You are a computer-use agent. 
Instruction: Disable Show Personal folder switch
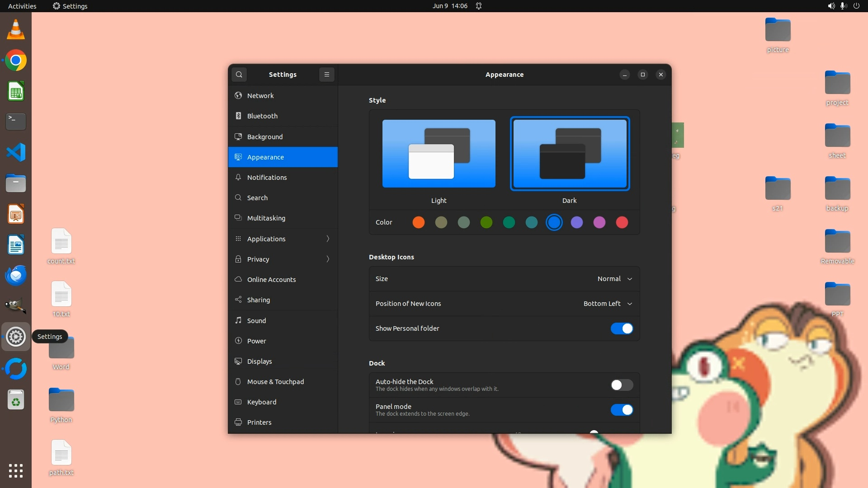(x=622, y=328)
